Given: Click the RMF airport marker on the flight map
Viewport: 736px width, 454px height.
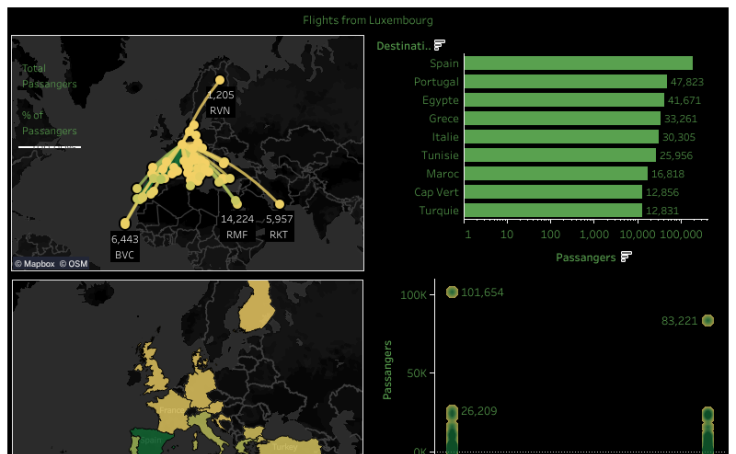Looking at the screenshot, I should 237,203.
